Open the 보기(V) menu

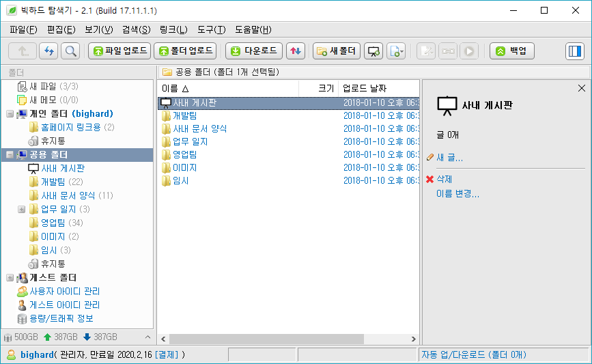click(x=98, y=29)
